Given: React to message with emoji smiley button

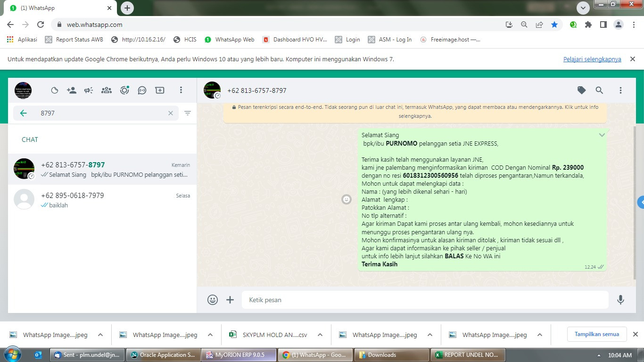Looking at the screenshot, I should (x=347, y=199).
